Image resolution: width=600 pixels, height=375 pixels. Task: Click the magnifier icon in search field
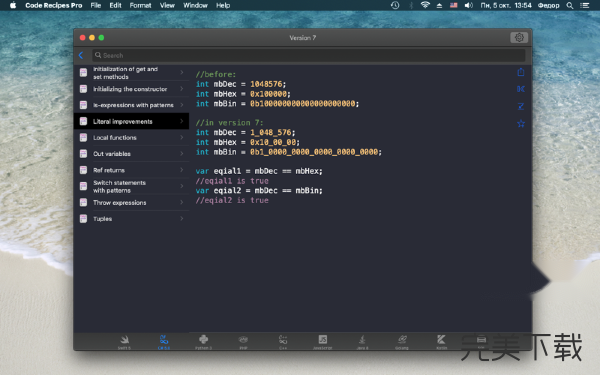pyautogui.click(x=98, y=55)
